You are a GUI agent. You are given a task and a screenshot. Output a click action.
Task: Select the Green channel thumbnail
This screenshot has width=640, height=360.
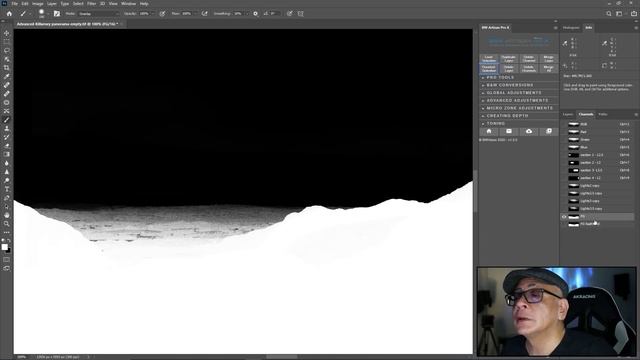tap(574, 140)
